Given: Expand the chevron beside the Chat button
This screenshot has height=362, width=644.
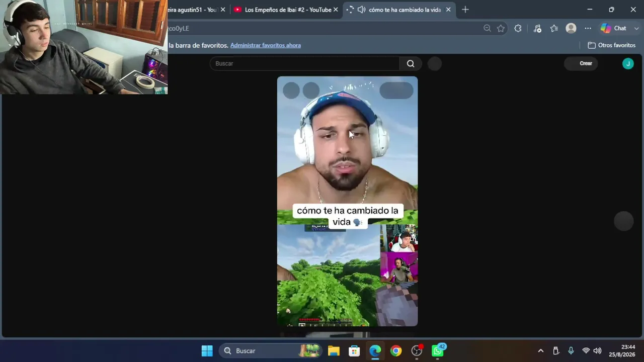Looking at the screenshot, I should [636, 29].
